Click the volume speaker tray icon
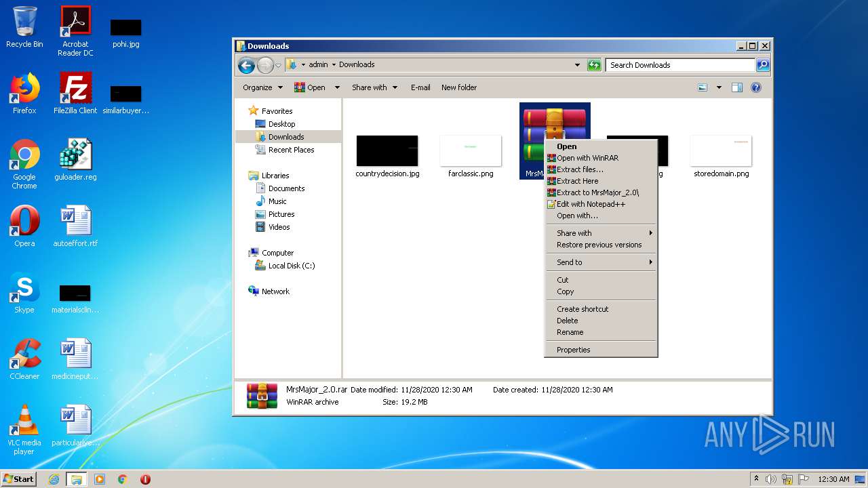This screenshot has width=868, height=488. (771, 479)
